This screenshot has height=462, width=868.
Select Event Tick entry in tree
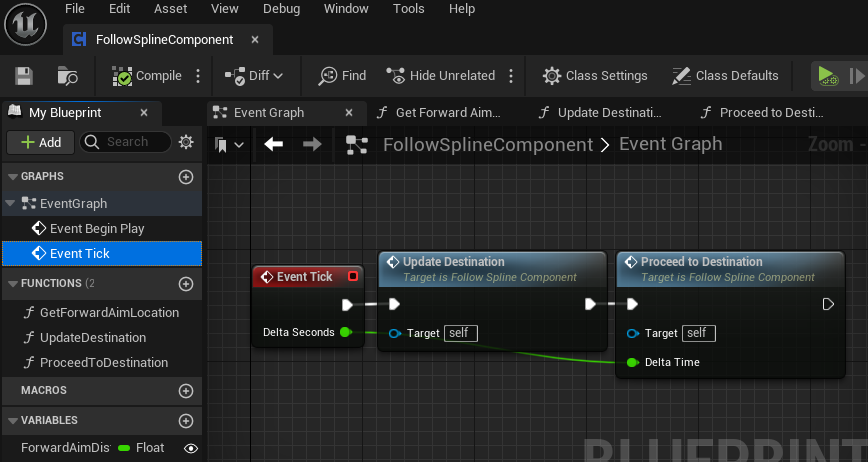[102, 253]
